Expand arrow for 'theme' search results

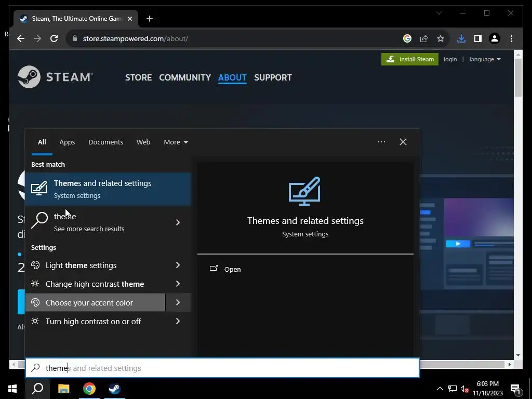pos(178,222)
